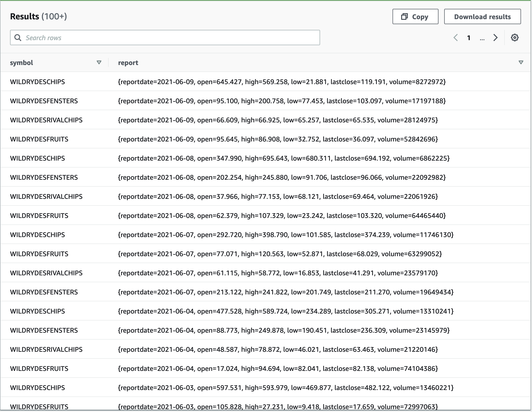Click the copy icon in Copy button
Screen dimensions: 532x412
click(x=404, y=16)
